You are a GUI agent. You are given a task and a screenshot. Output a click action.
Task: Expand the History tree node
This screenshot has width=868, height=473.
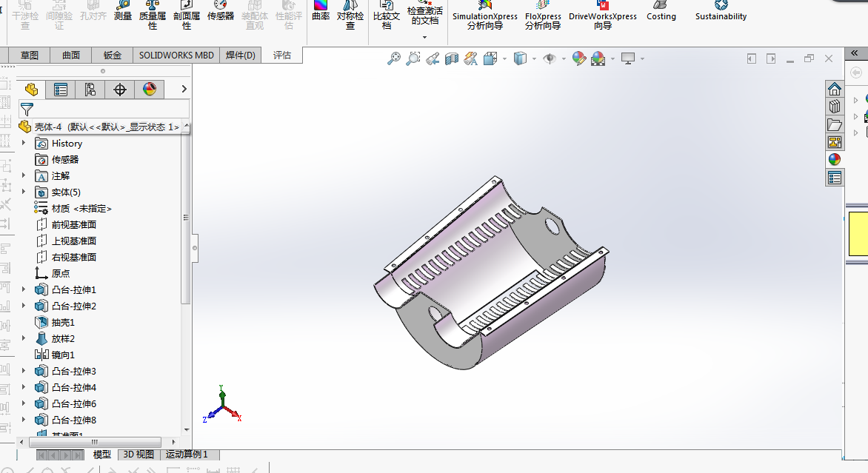pyautogui.click(x=23, y=143)
